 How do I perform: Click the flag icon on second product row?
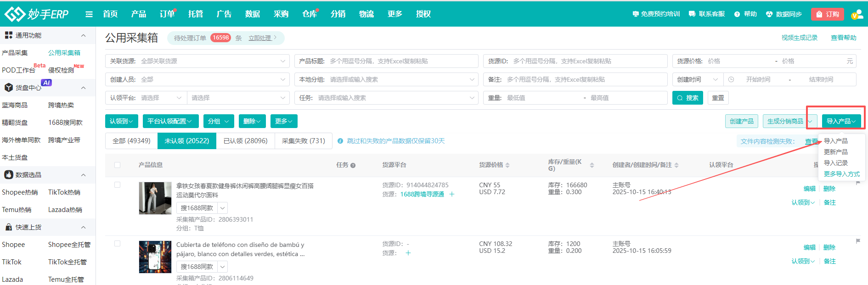858,241
